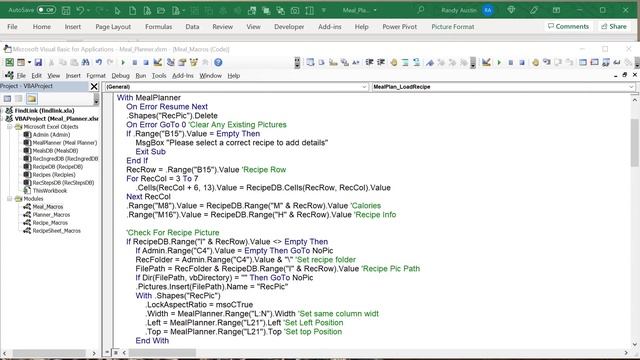Open the Excel Picture Format tab
The width and height of the screenshot is (640, 360).
(453, 27)
